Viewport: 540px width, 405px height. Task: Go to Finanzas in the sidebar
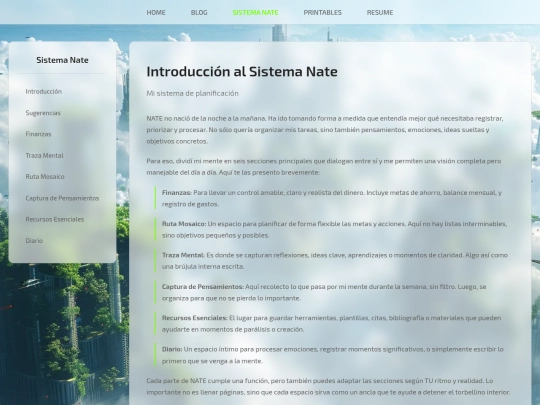coord(38,134)
